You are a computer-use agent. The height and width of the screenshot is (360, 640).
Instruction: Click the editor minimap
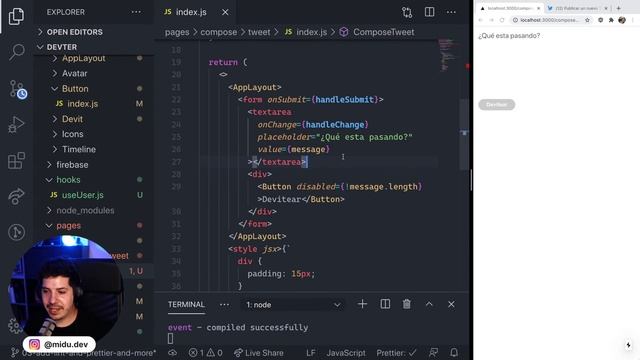[447, 55]
